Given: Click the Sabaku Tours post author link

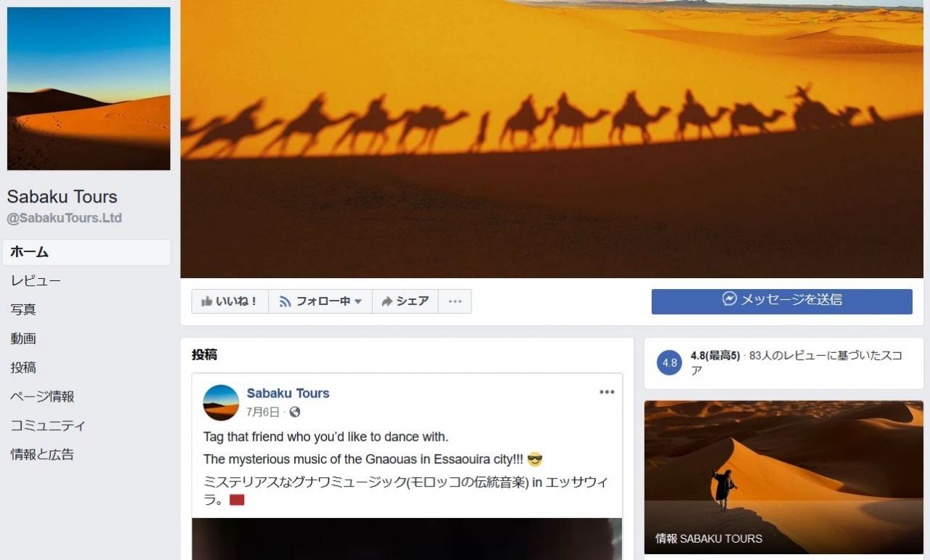Looking at the screenshot, I should tap(288, 393).
